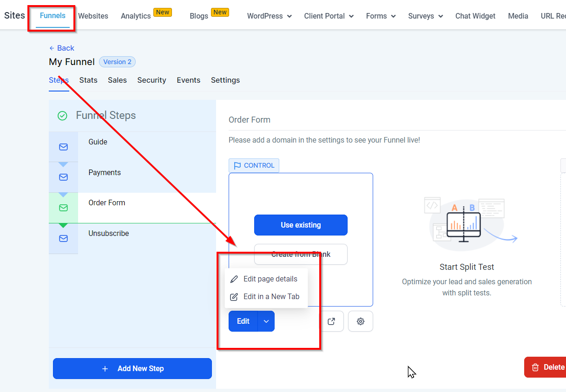Click the envelope icon beside Unsubscribe step
The width and height of the screenshot is (566, 392).
63,238
